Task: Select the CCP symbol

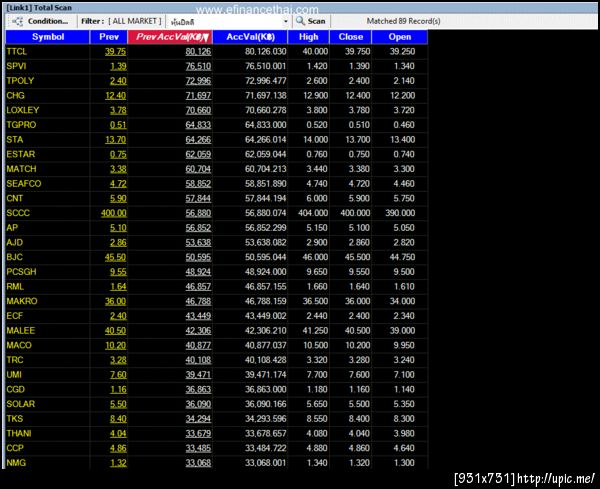Action: coord(15,448)
